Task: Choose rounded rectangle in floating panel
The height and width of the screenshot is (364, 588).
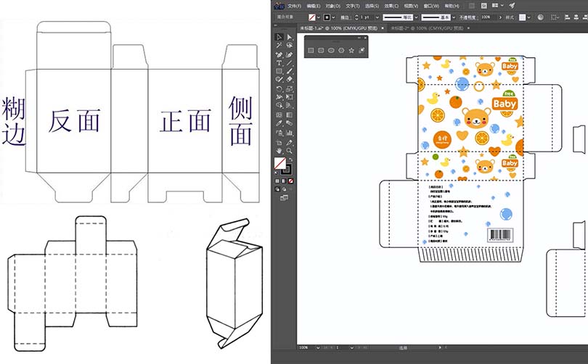Action: [321, 50]
